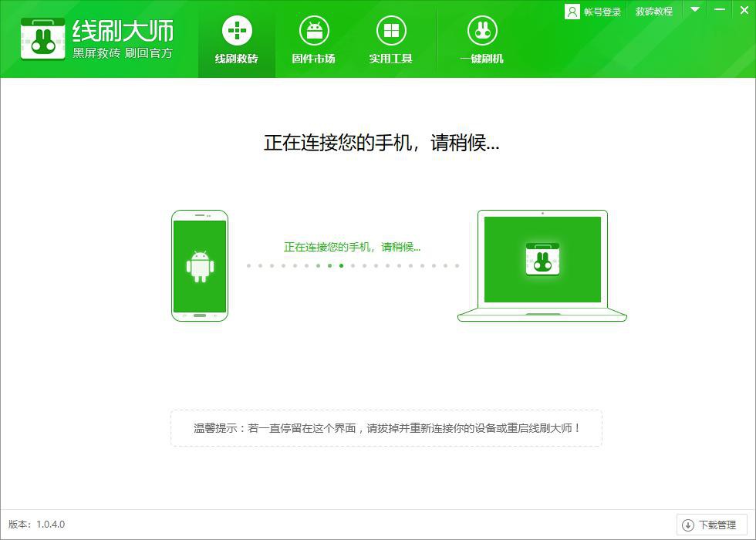Image resolution: width=756 pixels, height=540 pixels.
Task: Click the user avatar icon
Action: 572,12
